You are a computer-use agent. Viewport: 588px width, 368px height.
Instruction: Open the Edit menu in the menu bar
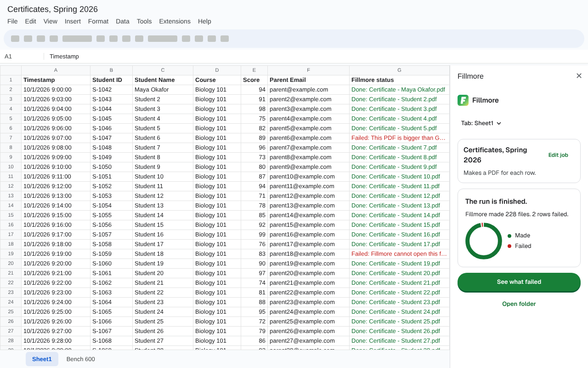point(31,21)
